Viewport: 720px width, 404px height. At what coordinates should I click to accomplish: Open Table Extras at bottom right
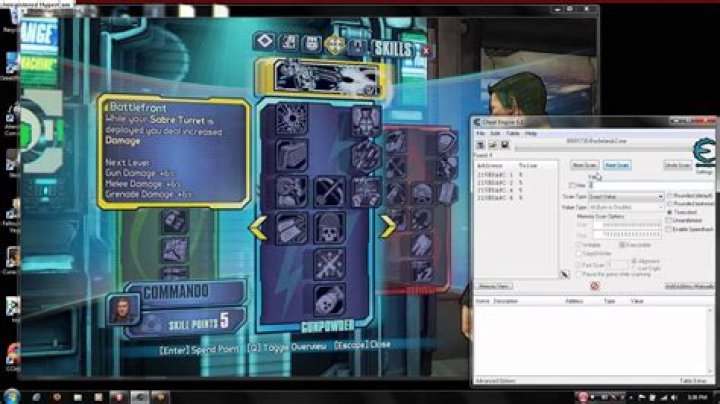pos(693,381)
